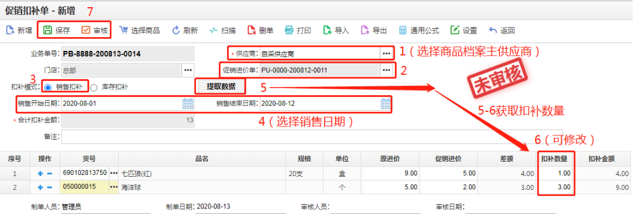Add a row after 七匹狼(红) with plus
This screenshot has width=644, height=224.
[x=40, y=174]
